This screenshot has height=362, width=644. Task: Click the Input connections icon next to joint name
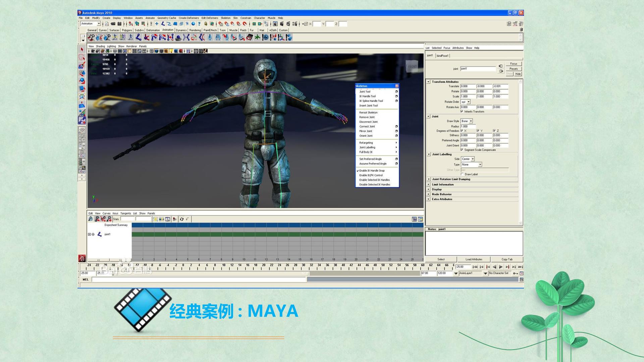501,66
